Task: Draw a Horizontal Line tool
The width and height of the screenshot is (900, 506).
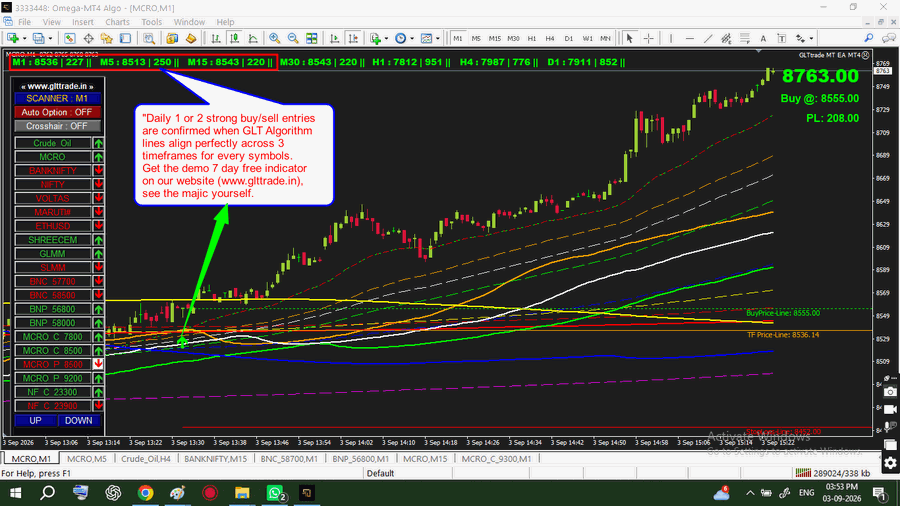Action: click(689, 38)
